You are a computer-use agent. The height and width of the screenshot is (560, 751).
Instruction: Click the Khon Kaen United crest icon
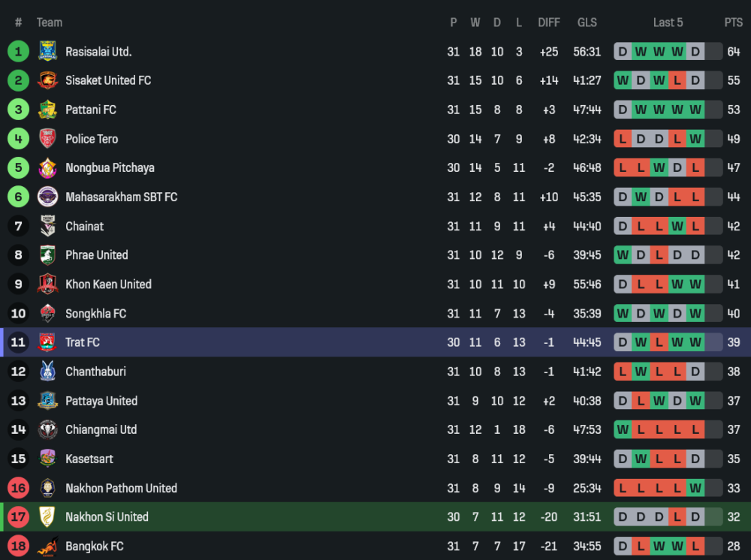pos(47,285)
